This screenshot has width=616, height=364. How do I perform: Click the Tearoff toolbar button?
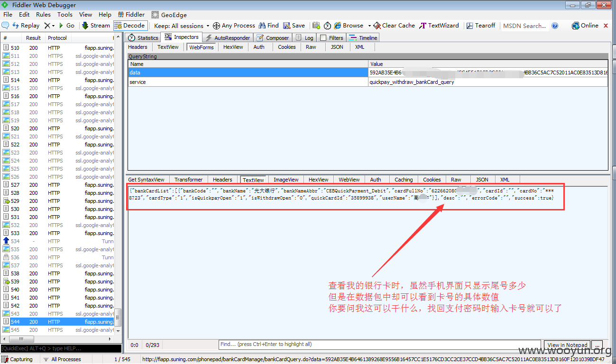pos(481,26)
